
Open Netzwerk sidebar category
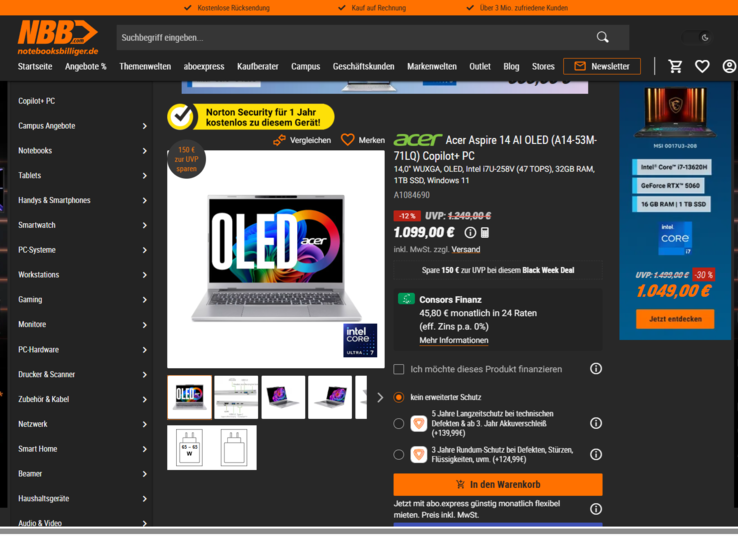(x=32, y=424)
